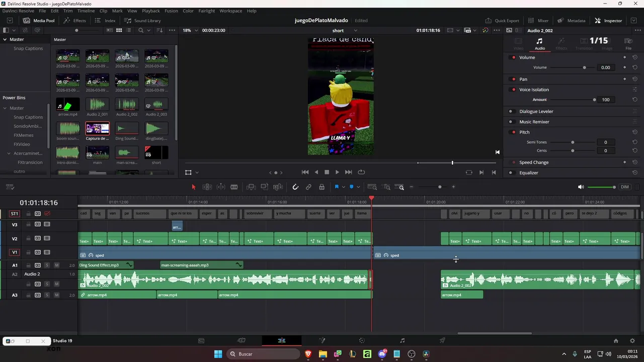Turn off Voice Isolation
644x362 pixels.
coord(513,89)
